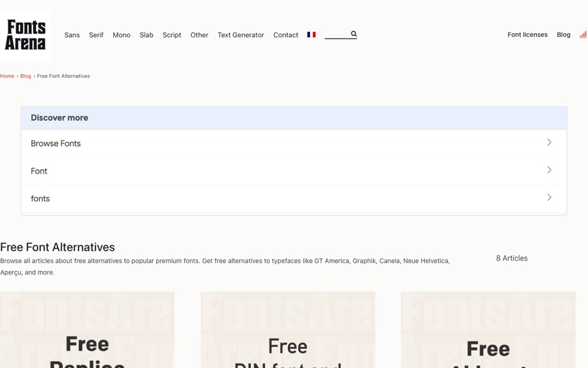The width and height of the screenshot is (588, 368).
Task: Click the search magnifier icon
Action: [353, 34]
